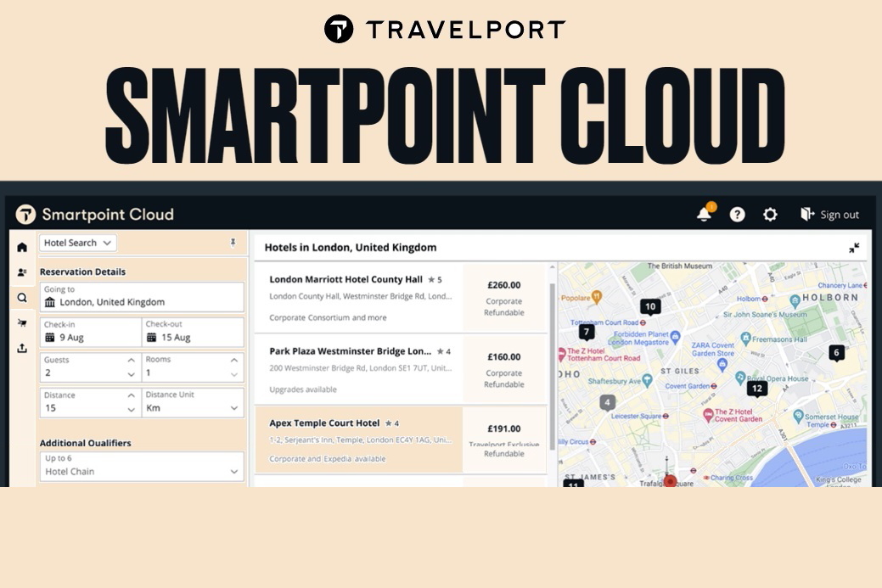Viewport: 882px width, 588px height.
Task: Open the Distance Unit Km dropdown
Action: tap(193, 402)
